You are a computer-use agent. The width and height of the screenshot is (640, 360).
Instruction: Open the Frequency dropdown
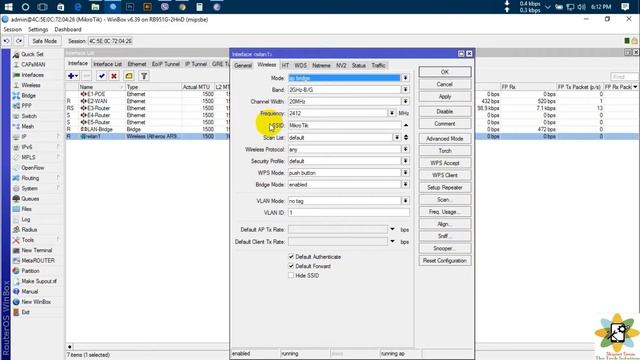[x=392, y=113]
